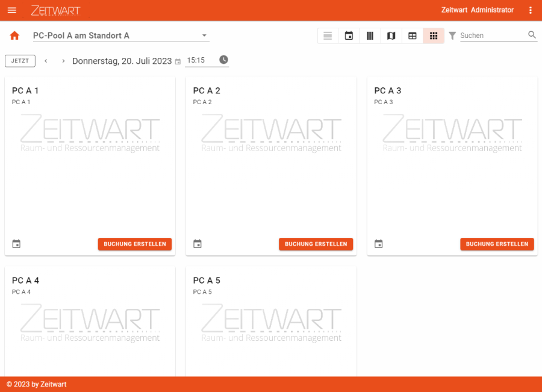Open the calendar icon on PC A 3 card

(379, 244)
